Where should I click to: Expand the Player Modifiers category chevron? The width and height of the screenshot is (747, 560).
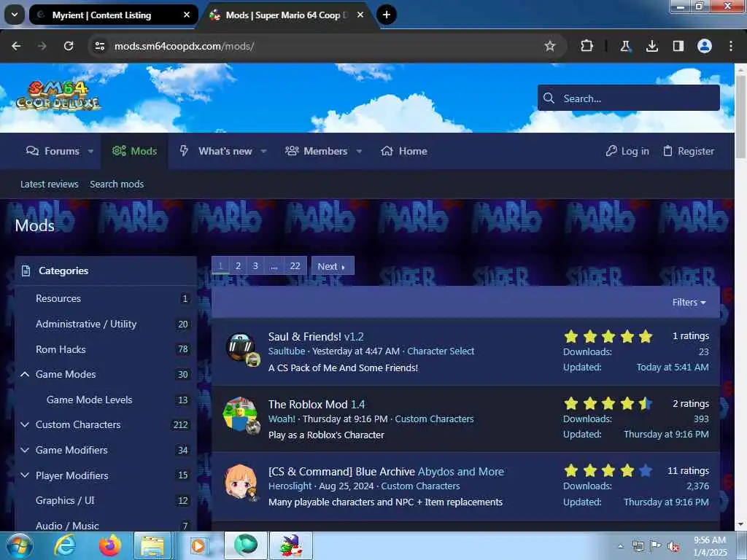pos(25,475)
